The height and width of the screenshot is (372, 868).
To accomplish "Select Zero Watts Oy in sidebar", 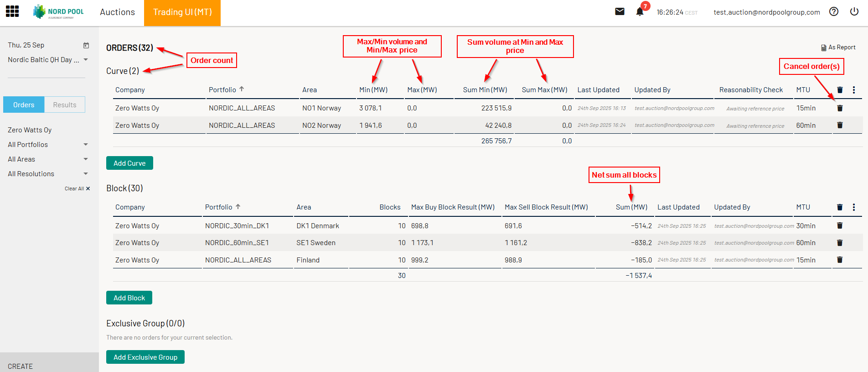I will [30, 130].
